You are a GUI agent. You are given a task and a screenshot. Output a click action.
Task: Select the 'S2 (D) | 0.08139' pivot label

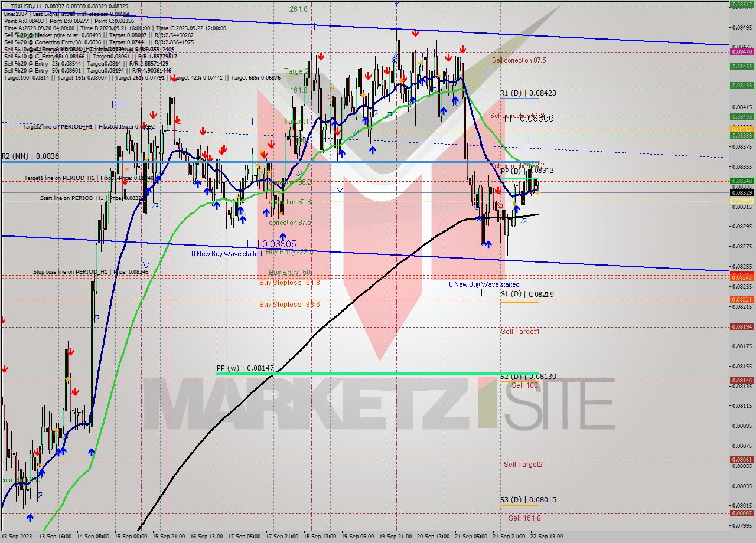(528, 376)
